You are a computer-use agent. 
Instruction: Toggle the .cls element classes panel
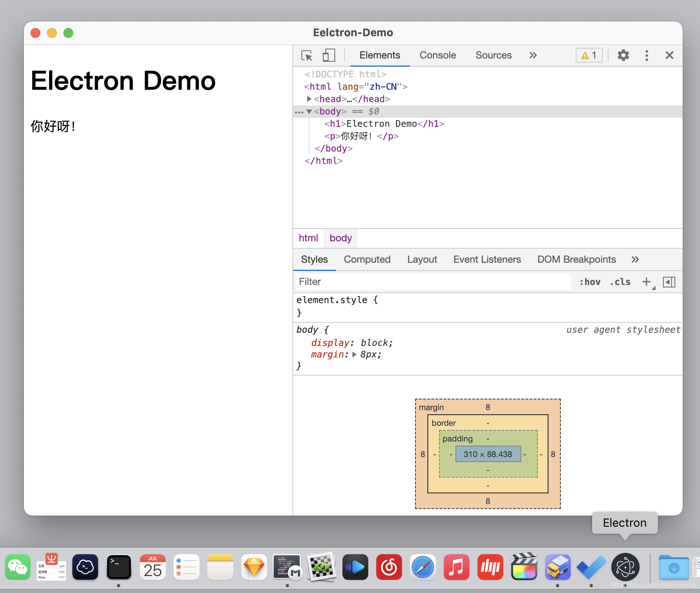pos(620,282)
